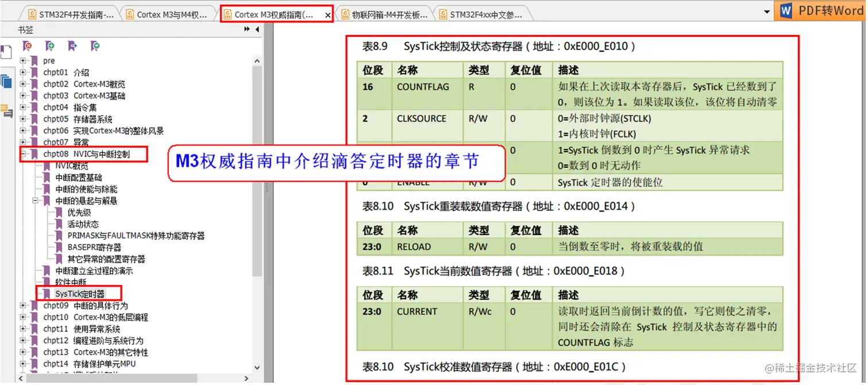Viewport: 868px width, 385px height.
Task: Click the bookmark icon beside SysTick定时器
Action: tap(46, 294)
